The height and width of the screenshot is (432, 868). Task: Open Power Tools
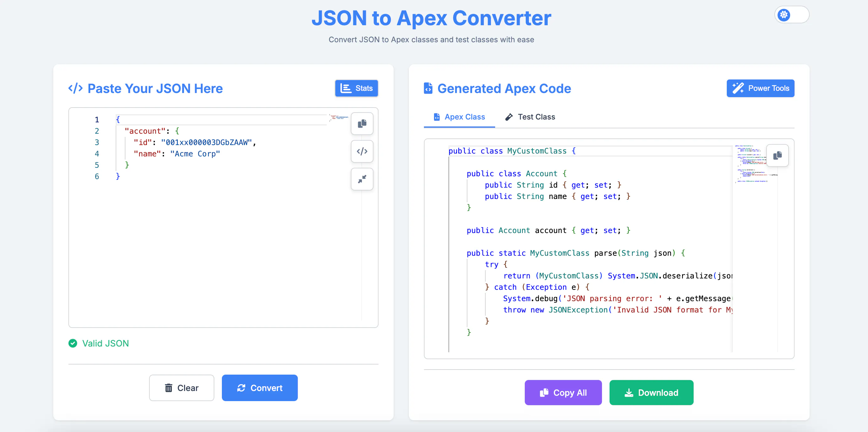[760, 88]
